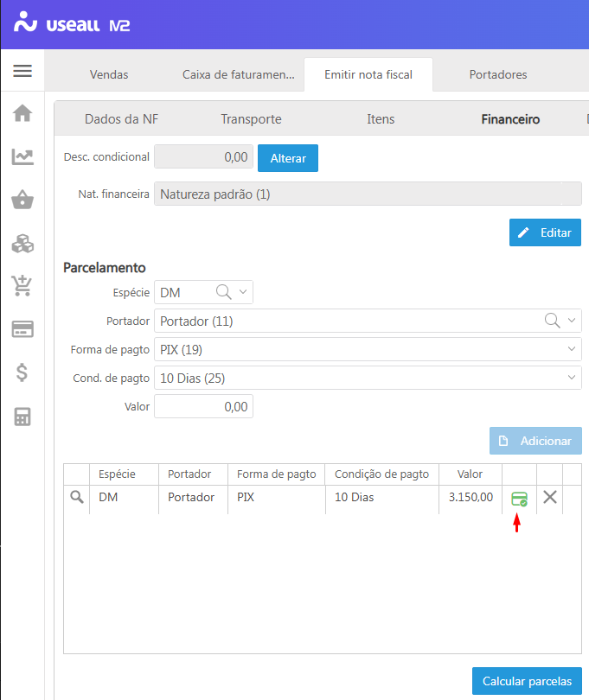The height and width of the screenshot is (700, 589).
Task: Click the Alterar button
Action: click(288, 158)
